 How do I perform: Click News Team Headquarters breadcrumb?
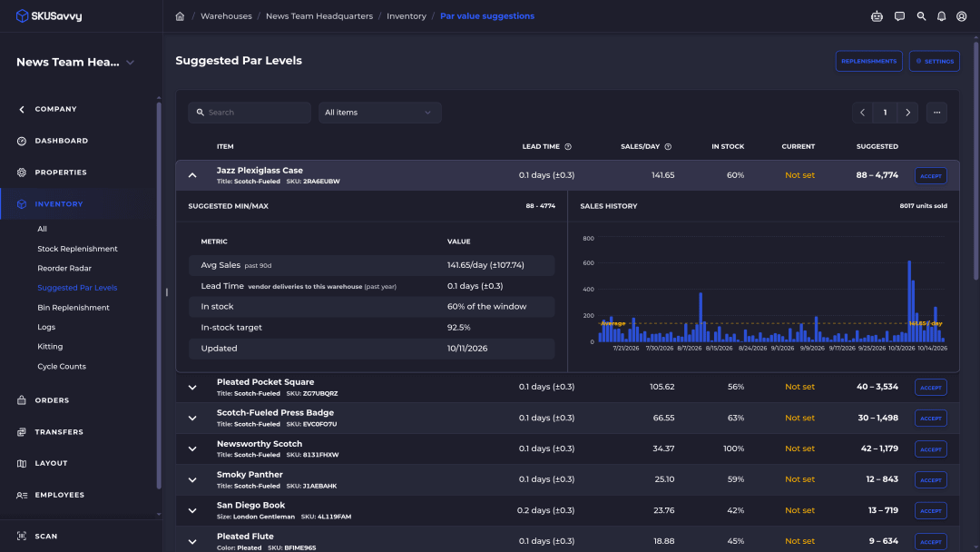[319, 16]
